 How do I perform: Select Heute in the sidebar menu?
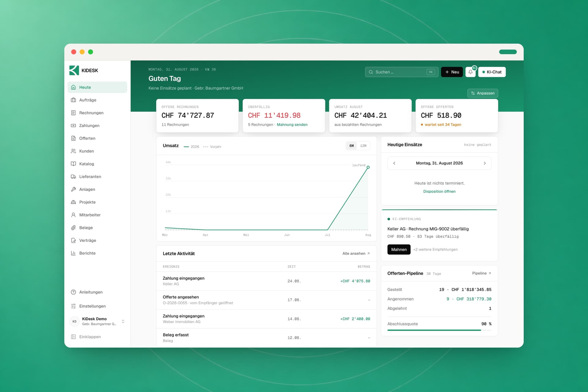(x=97, y=87)
